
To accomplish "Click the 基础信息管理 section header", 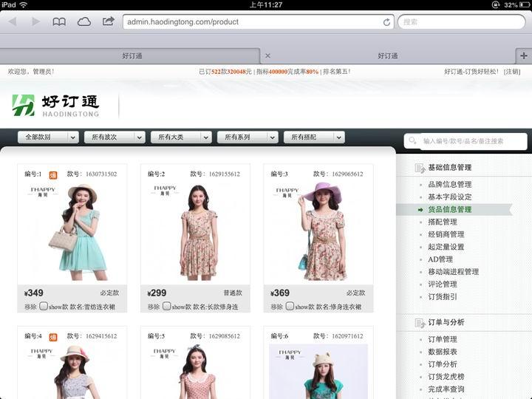I will [449, 168].
